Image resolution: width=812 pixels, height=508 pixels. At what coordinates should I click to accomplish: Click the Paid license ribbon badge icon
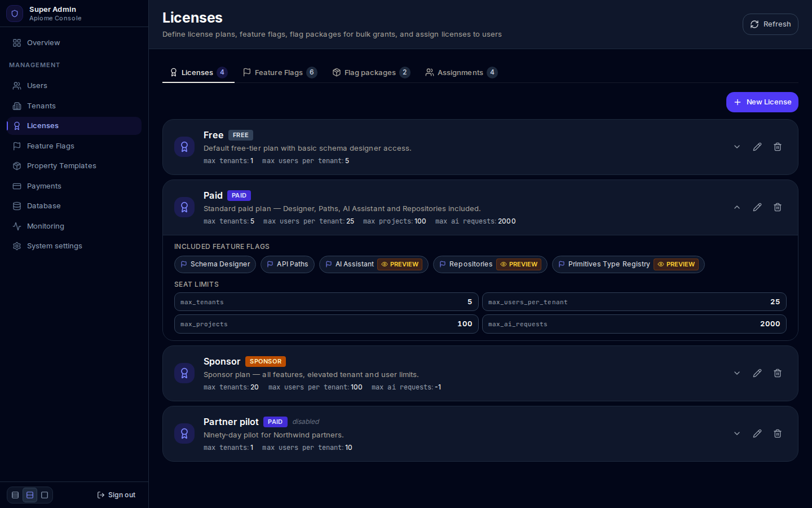(x=184, y=207)
